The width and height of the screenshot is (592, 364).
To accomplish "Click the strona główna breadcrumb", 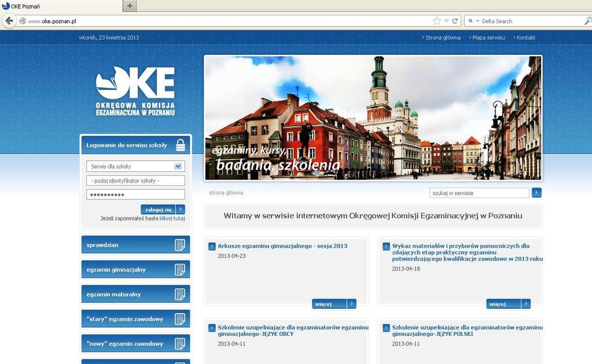I will [x=226, y=193].
